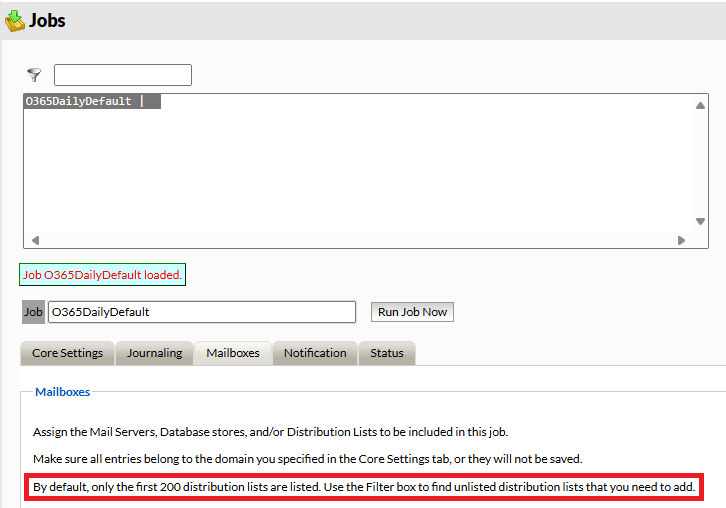Click the Jobs icon in the header
The image size is (726, 508).
pyautogui.click(x=15, y=21)
